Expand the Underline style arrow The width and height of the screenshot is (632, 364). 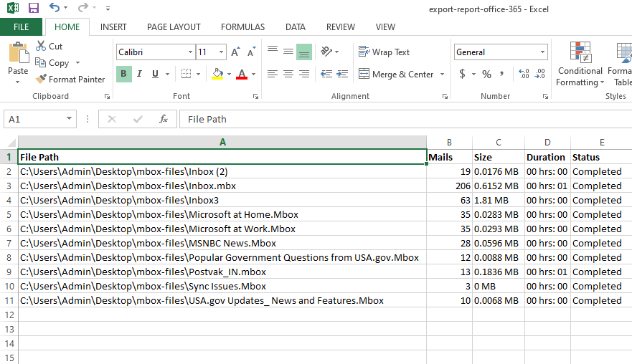pyautogui.click(x=167, y=74)
